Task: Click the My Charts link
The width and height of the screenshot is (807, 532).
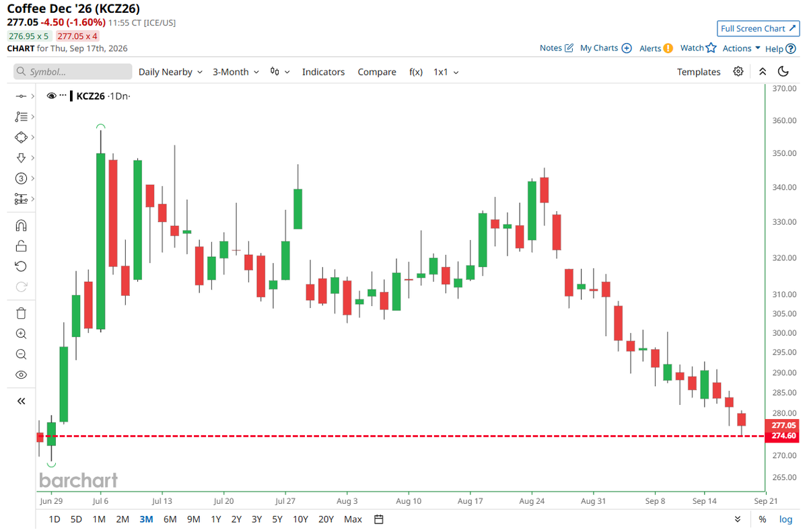Action: (x=605, y=48)
